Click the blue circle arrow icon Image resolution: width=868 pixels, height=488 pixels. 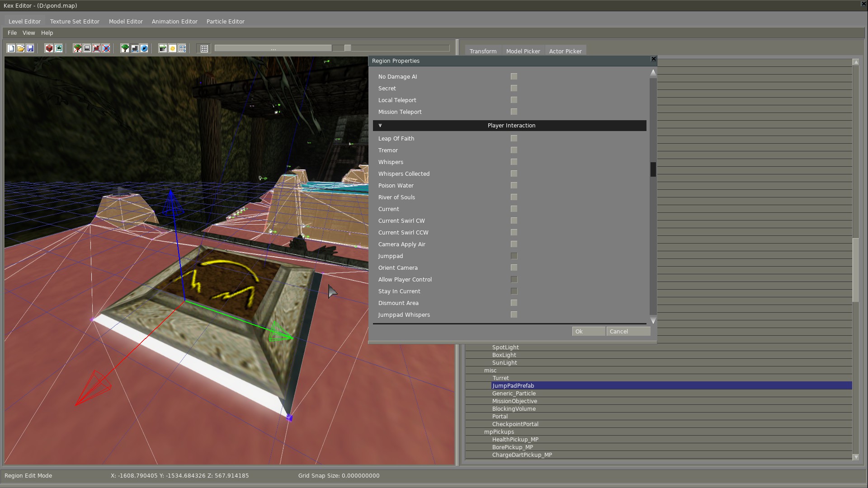pos(144,48)
